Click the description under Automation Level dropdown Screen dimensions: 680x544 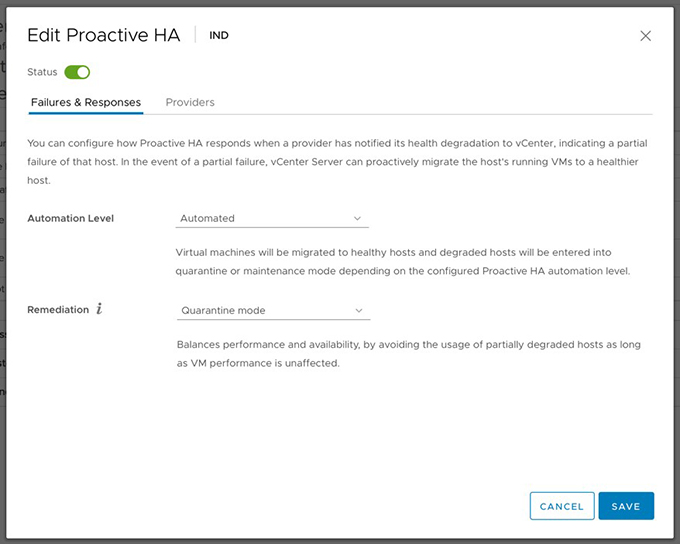tap(402, 262)
